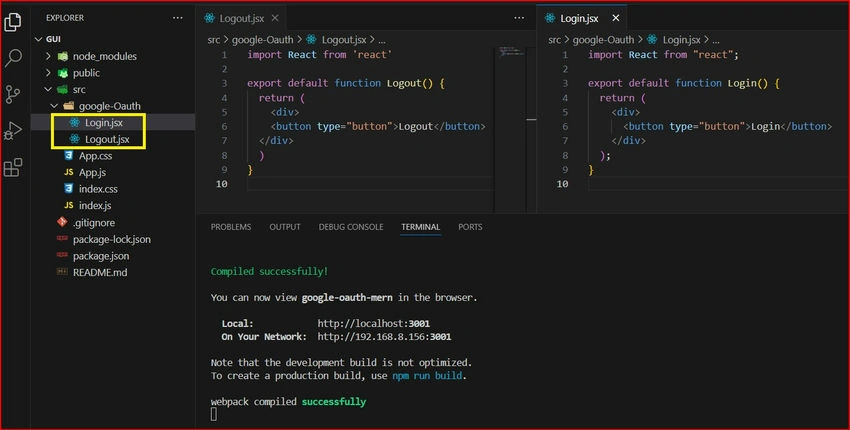Click line number 6 in Logout.jsx editor
Image resolution: width=850 pixels, height=430 pixels.
[x=224, y=126]
